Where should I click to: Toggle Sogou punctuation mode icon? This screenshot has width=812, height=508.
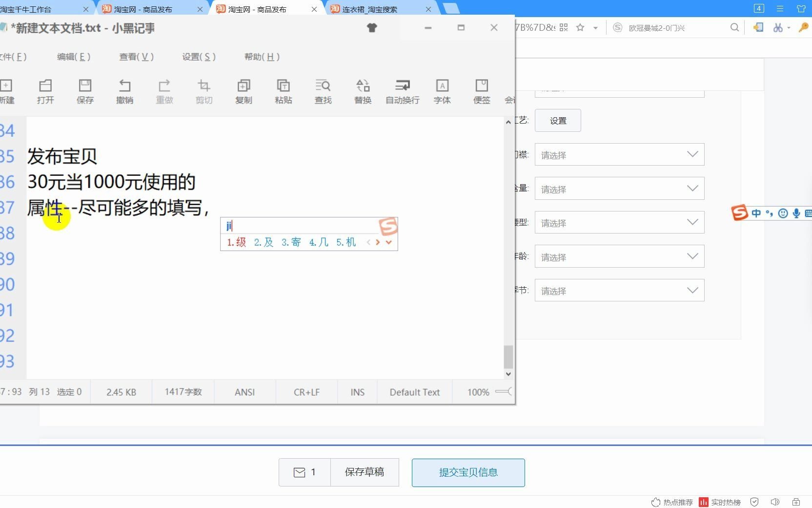(770, 213)
